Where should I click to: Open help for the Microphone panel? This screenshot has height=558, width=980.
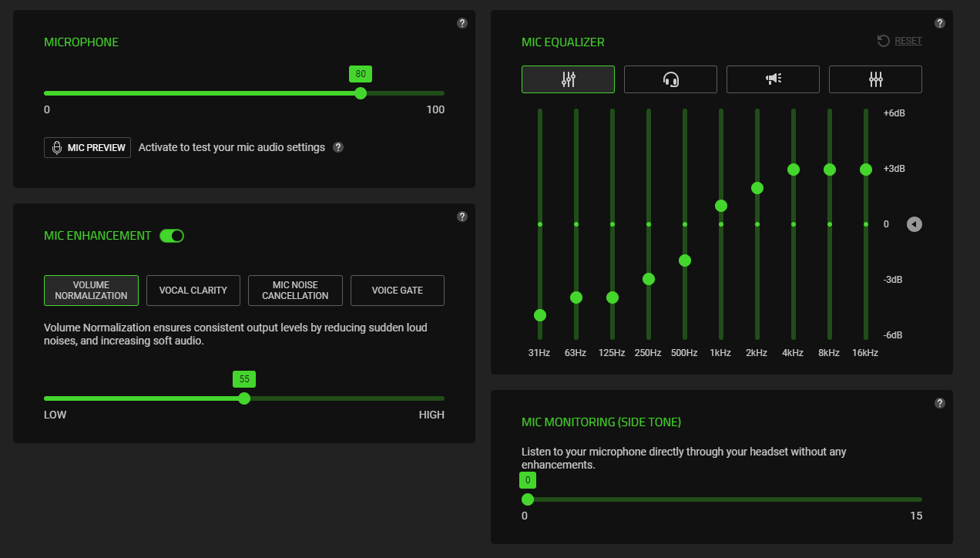pos(462,23)
